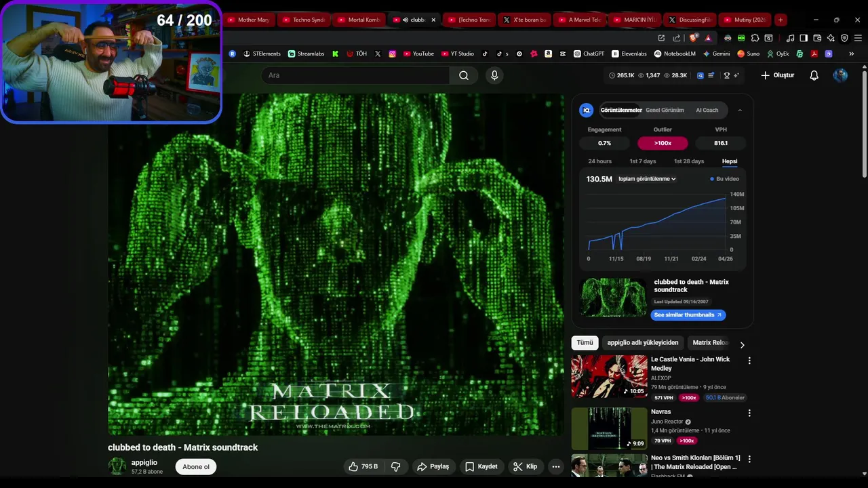Image resolution: width=868 pixels, height=488 pixels.
Task: Open the Elevenlabs bookmark
Action: (x=629, y=54)
